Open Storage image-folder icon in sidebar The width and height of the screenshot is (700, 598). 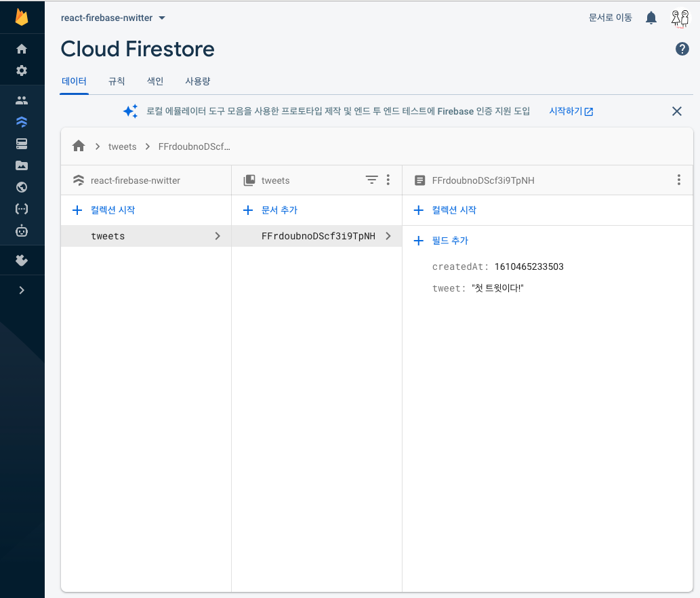click(22, 165)
